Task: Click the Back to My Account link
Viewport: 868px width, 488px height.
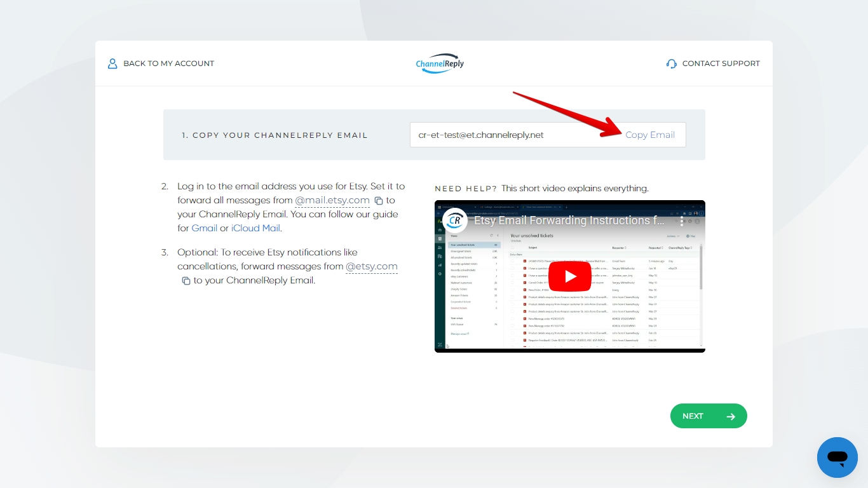Action: pyautogui.click(x=161, y=64)
